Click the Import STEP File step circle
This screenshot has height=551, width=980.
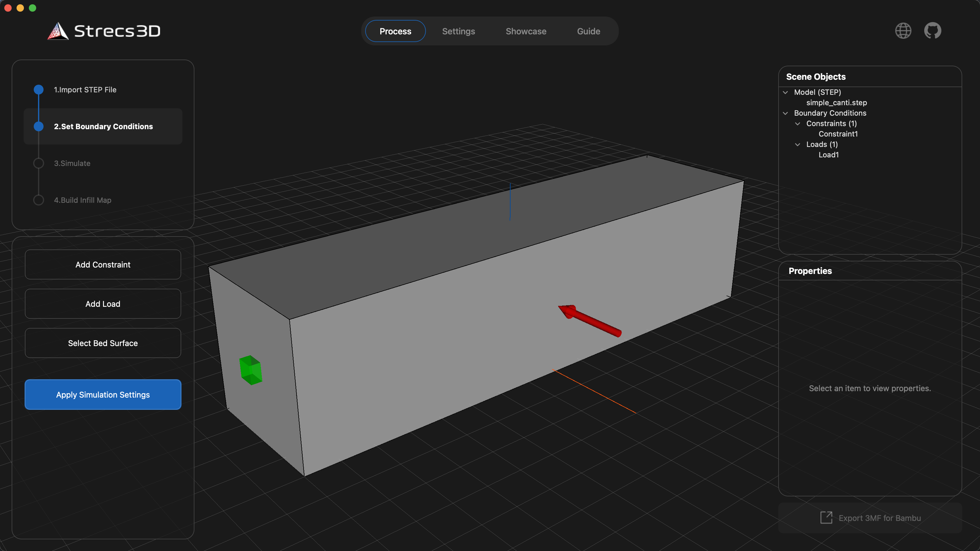[38, 90]
